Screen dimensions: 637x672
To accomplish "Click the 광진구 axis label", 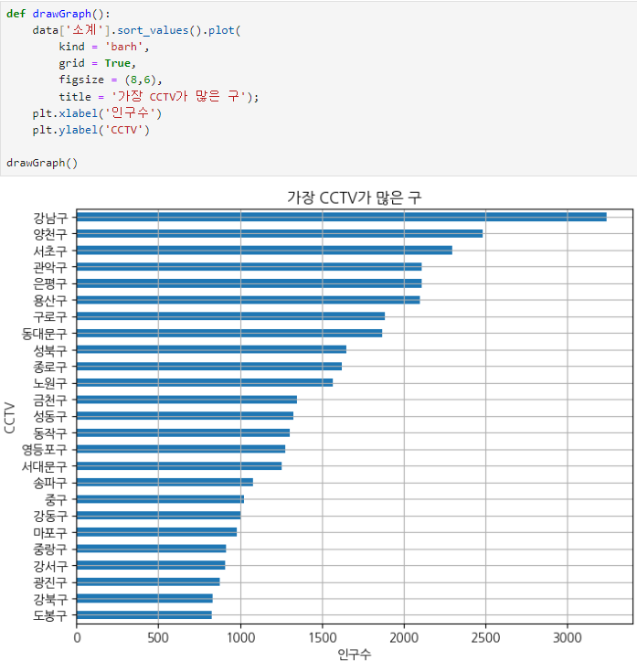I will 50,582.
